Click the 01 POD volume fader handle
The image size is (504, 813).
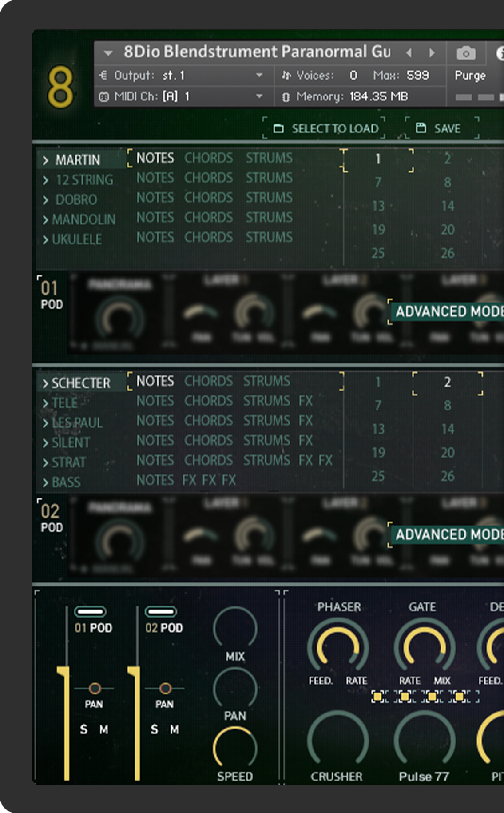(63, 671)
